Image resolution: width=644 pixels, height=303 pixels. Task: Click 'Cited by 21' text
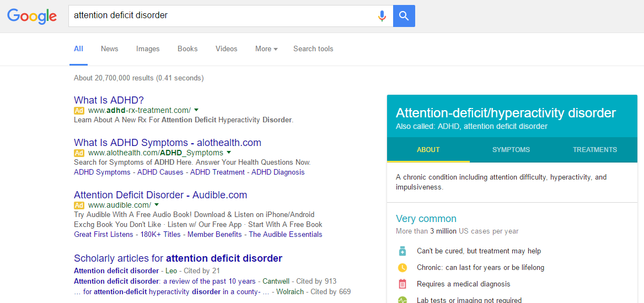[x=202, y=270]
